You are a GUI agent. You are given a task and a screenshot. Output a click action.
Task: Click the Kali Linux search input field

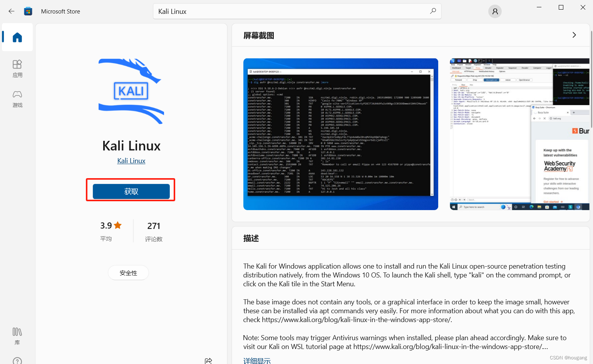270,11
